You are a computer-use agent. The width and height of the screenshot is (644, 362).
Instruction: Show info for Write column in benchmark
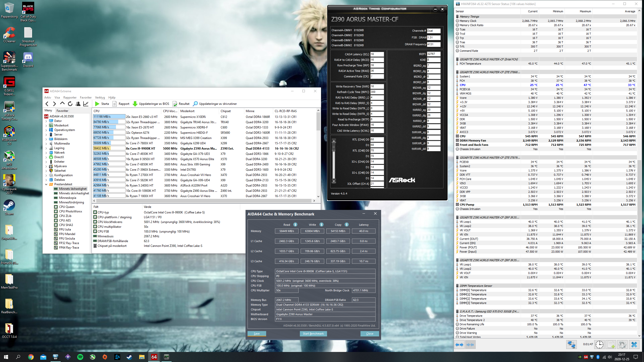point(321,224)
